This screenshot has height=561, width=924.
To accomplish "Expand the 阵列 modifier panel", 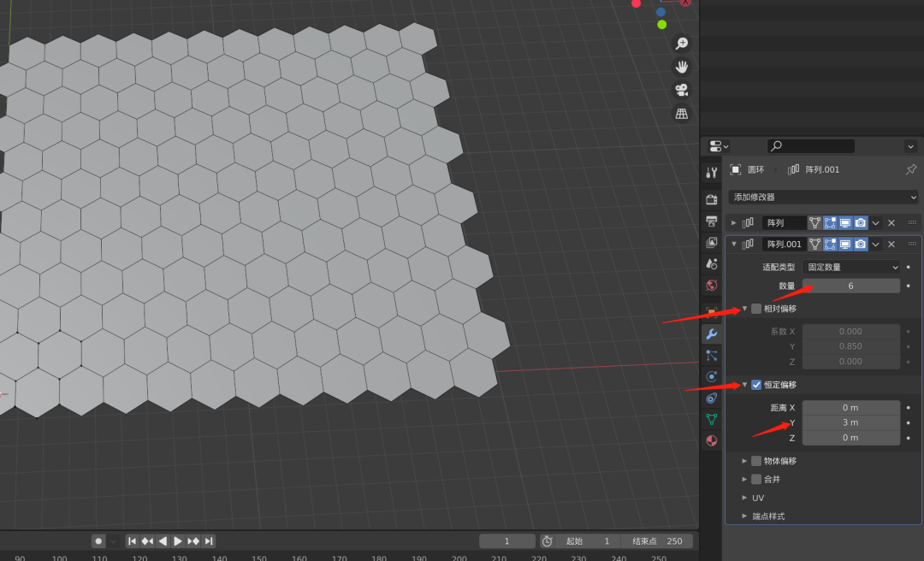I will pyautogui.click(x=734, y=222).
